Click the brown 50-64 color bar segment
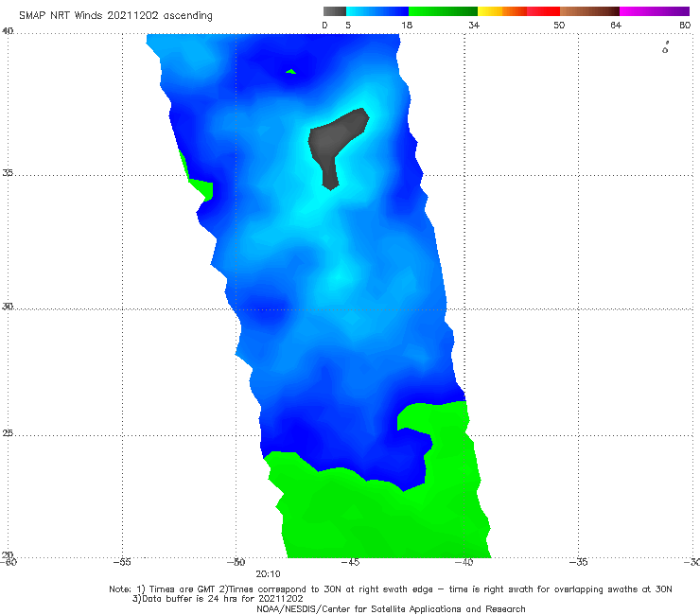 pyautogui.click(x=589, y=11)
